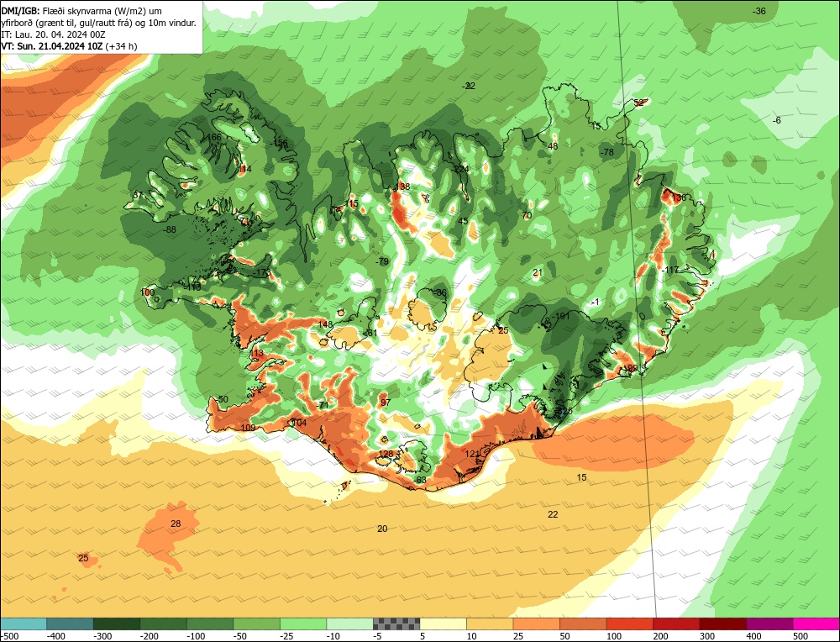Click the '-300' legend scale label
Viewport: 840px width, 642px height.
coord(103,636)
